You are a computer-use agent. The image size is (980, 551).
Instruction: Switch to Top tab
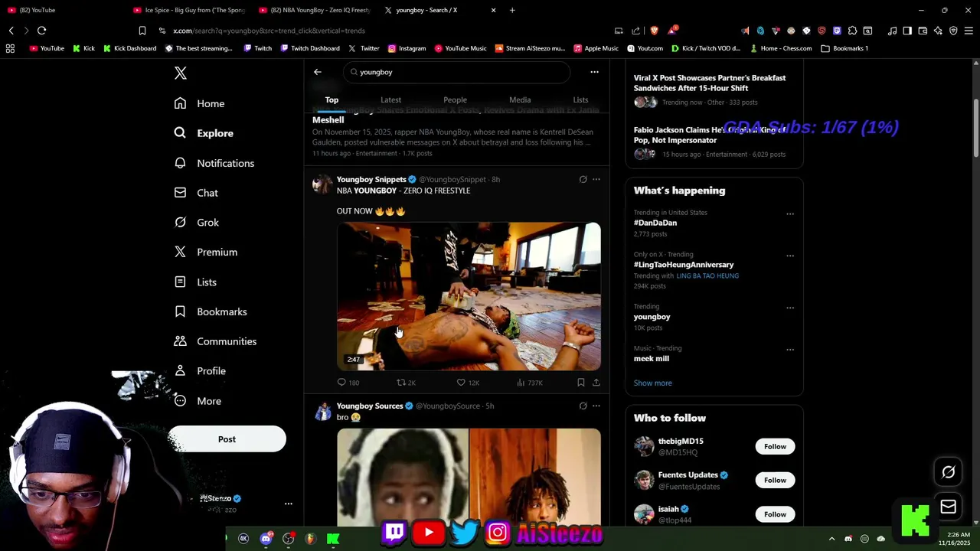coord(332,99)
